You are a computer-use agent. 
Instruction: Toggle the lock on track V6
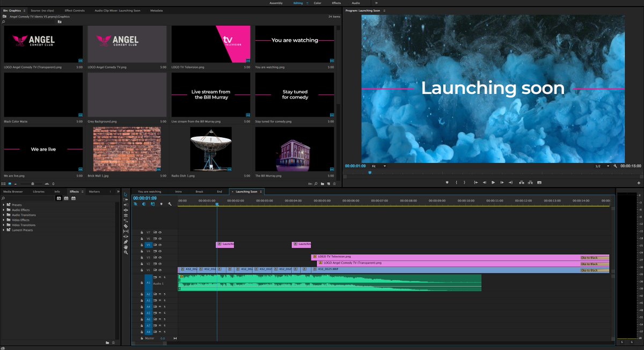142,239
